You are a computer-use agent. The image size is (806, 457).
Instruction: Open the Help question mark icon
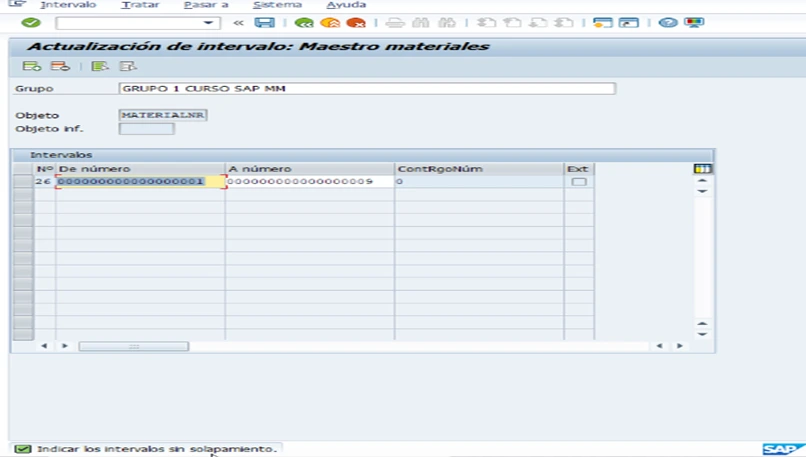[x=668, y=23]
